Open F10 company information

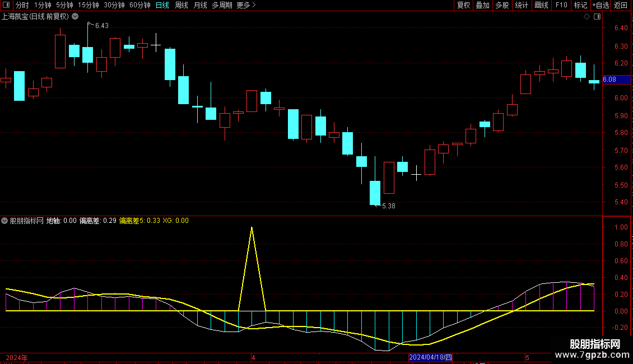(561, 5)
